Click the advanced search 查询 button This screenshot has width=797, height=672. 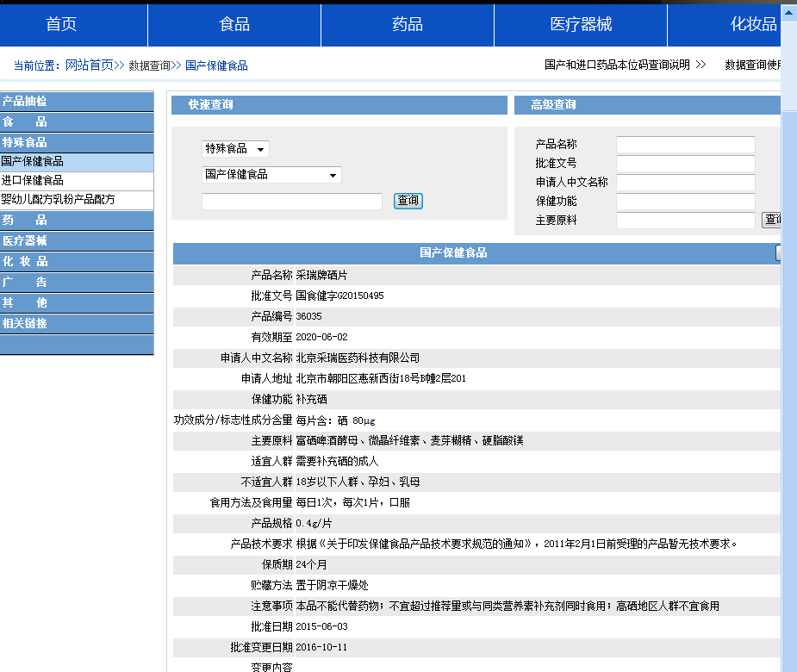point(772,220)
